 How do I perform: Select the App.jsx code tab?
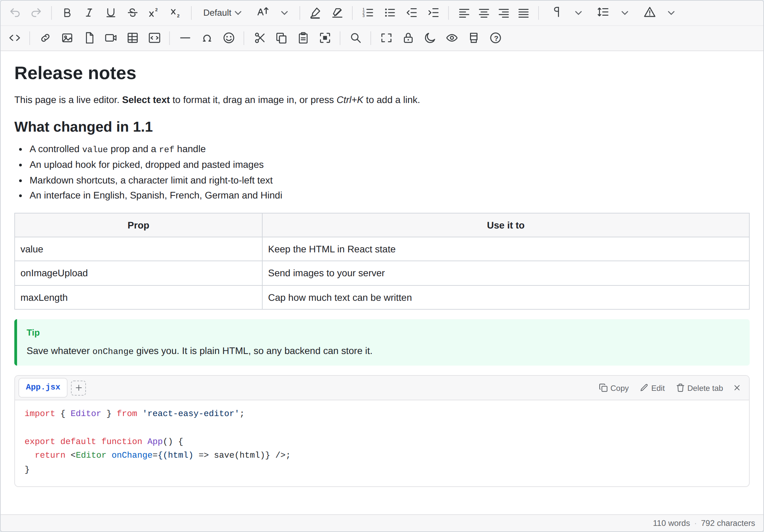pyautogui.click(x=43, y=387)
